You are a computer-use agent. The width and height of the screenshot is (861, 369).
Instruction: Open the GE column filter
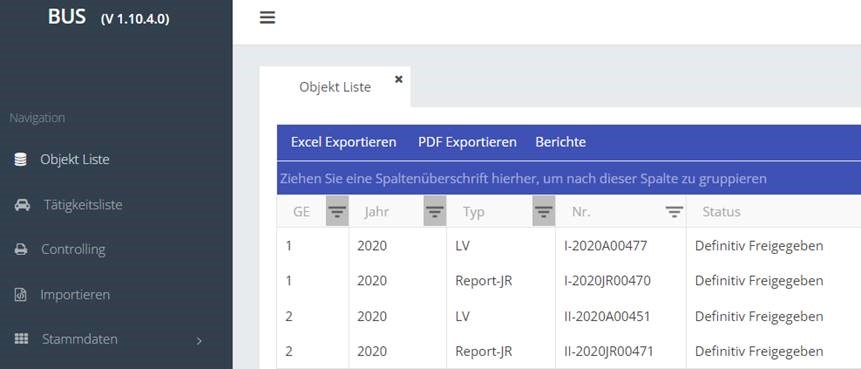[x=337, y=211]
